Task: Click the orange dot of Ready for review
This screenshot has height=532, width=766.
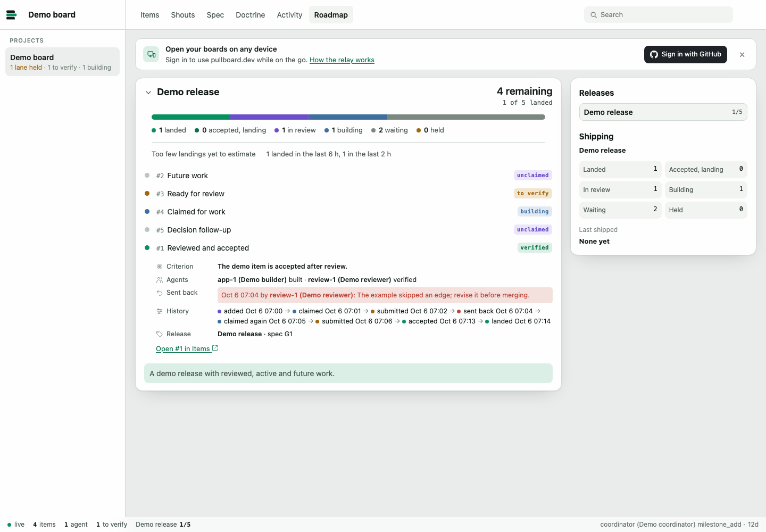Action: pyautogui.click(x=147, y=194)
